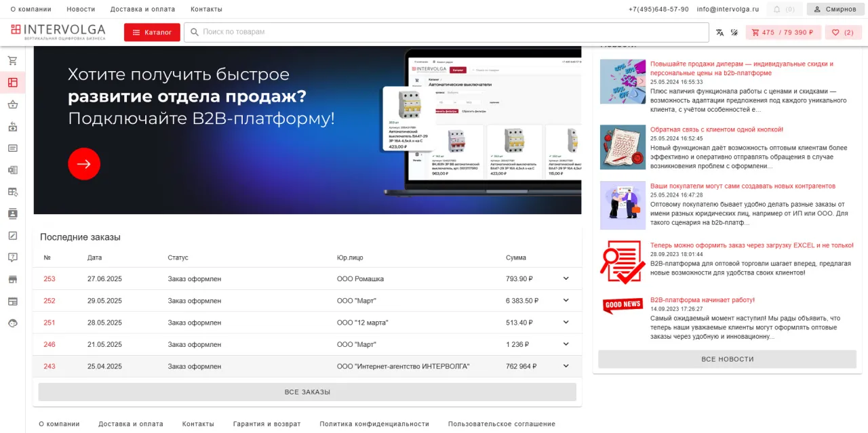Click the globe icon at sidebar bottom
868x433 pixels.
point(12,323)
